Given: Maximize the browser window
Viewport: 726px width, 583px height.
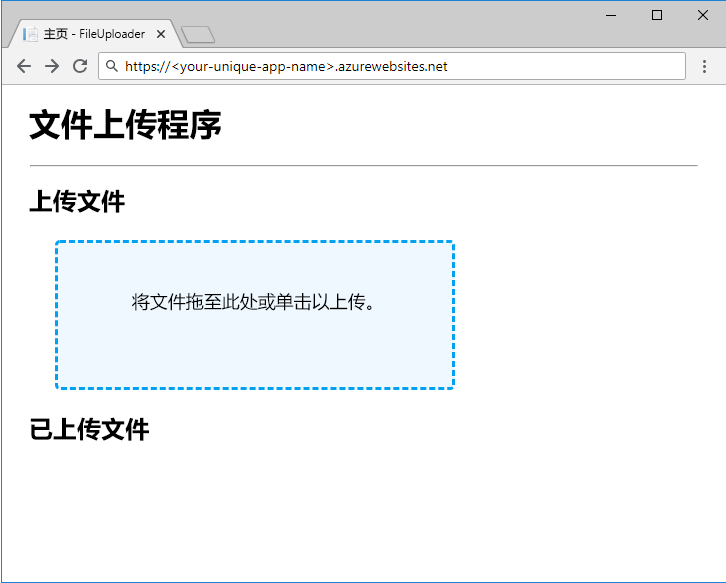Looking at the screenshot, I should click(657, 15).
